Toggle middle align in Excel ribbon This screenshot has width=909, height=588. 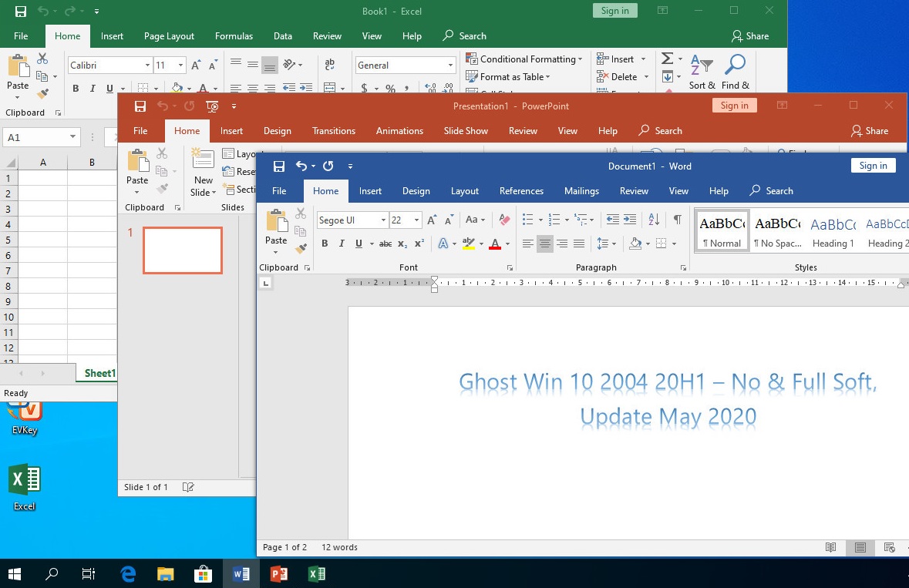tap(253, 64)
